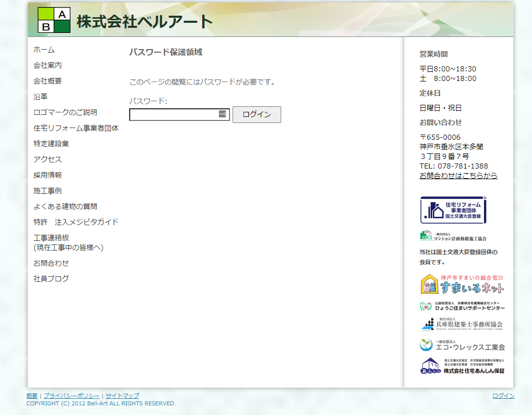Click the ログイン button
The height and width of the screenshot is (415, 532).
coord(256,114)
